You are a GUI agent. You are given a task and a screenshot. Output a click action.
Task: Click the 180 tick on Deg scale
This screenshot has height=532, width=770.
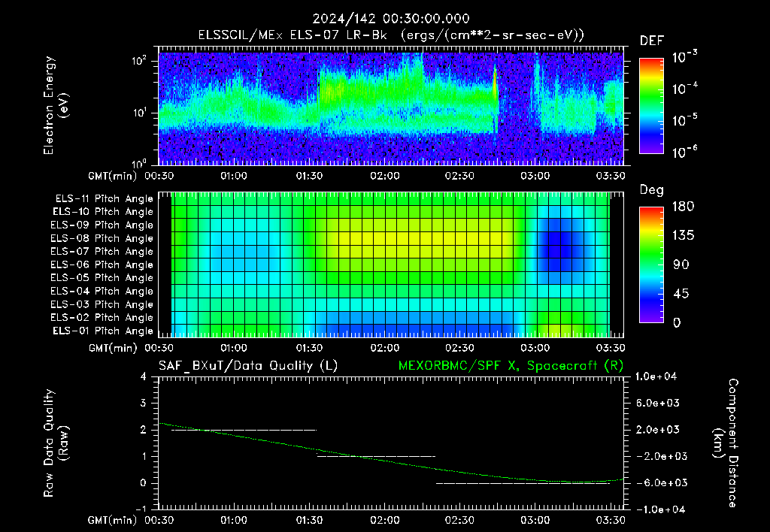[683, 207]
